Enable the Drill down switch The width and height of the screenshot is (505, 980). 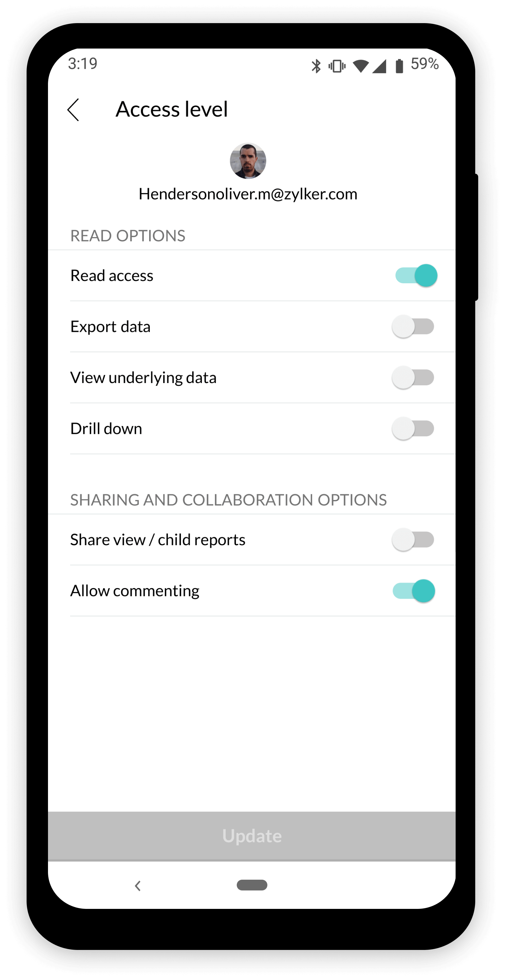(413, 428)
